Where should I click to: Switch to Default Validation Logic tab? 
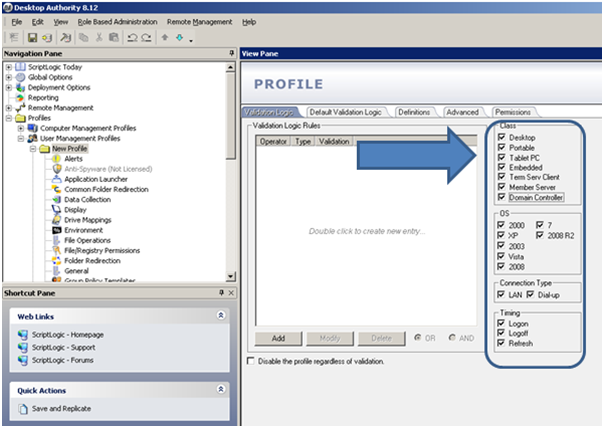pos(346,112)
